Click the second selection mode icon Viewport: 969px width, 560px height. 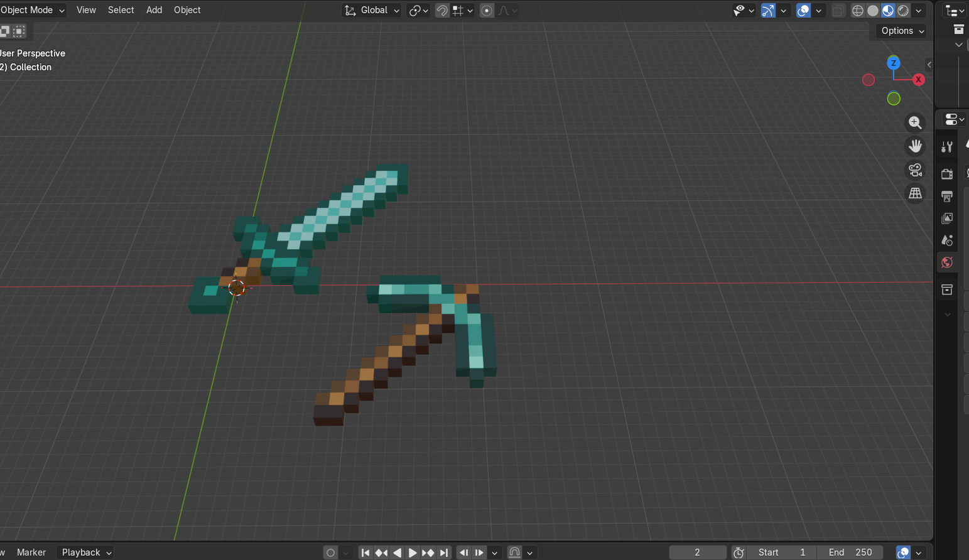[19, 31]
